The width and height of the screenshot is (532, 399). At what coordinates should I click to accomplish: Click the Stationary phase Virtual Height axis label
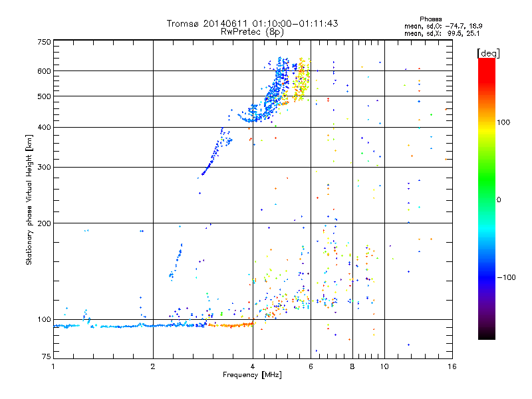point(29,199)
